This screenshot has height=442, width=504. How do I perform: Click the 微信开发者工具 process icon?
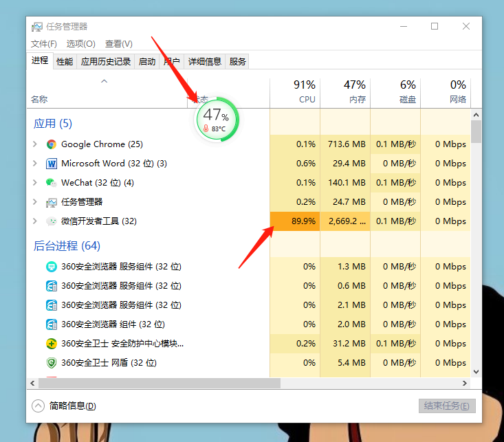pyautogui.click(x=52, y=221)
